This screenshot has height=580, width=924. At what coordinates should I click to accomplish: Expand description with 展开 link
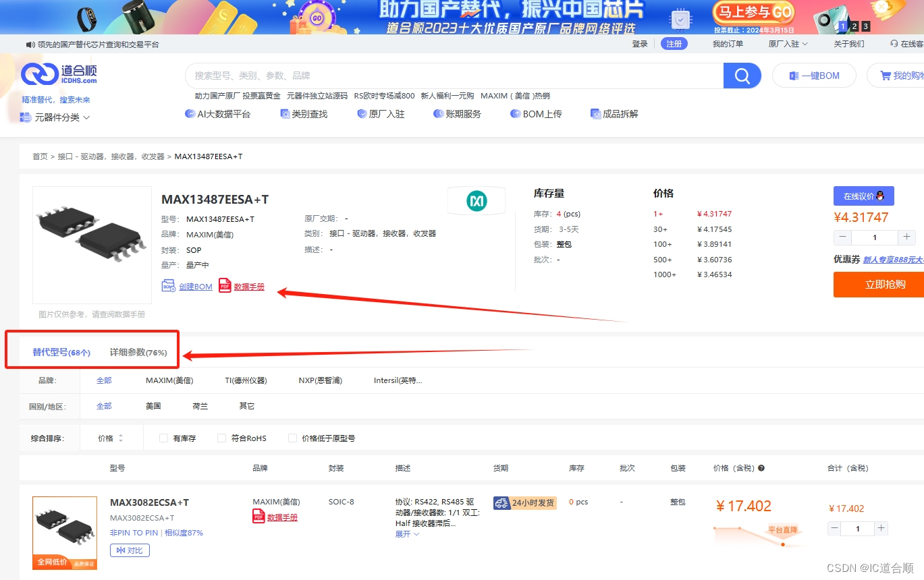(407, 534)
